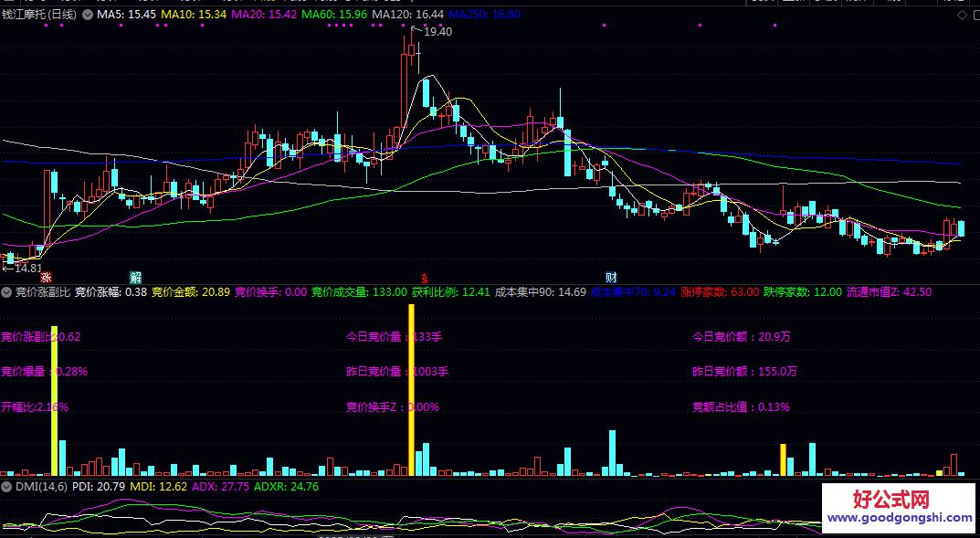This screenshot has height=538, width=980.
Task: Click the ADX: 27.75 value
Action: tap(221, 486)
